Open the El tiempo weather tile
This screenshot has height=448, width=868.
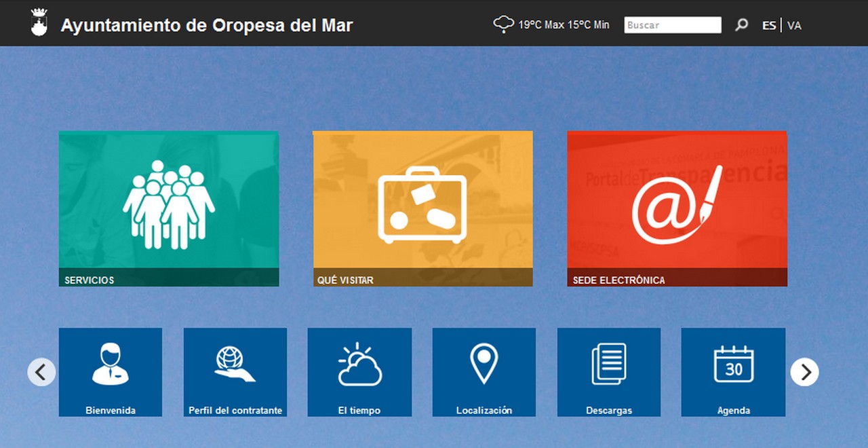coord(359,372)
